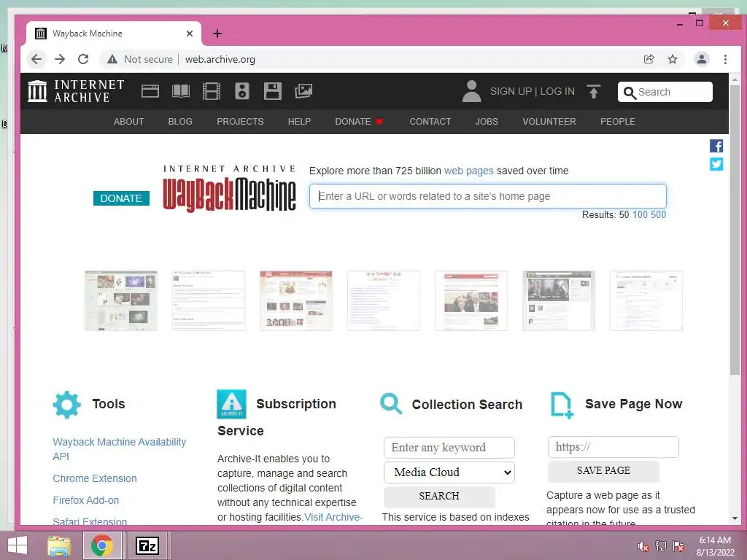Open the DONATE menu item with the heart
747x560 pixels.
coord(359,122)
